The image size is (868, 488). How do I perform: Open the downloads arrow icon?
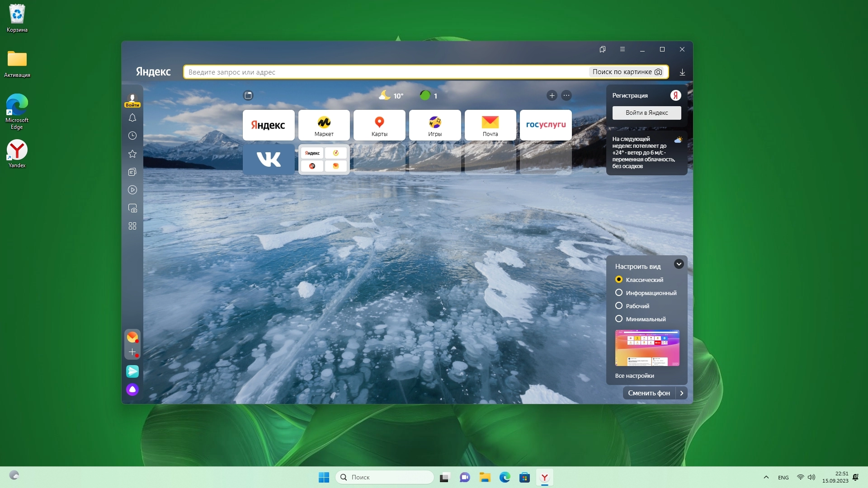tap(682, 72)
